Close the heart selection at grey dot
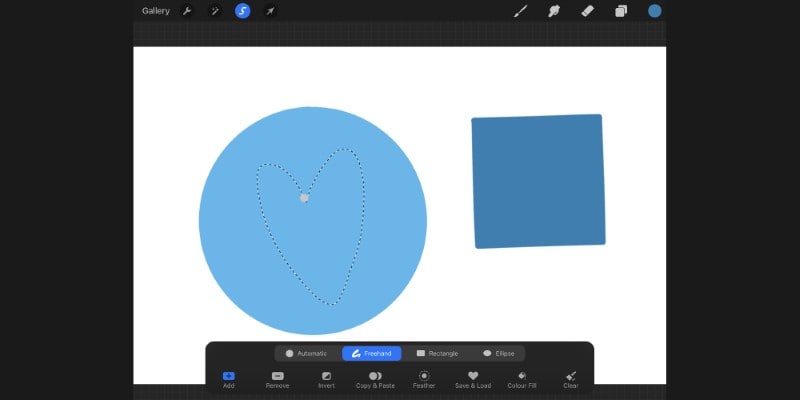The height and width of the screenshot is (400, 800). click(x=304, y=198)
